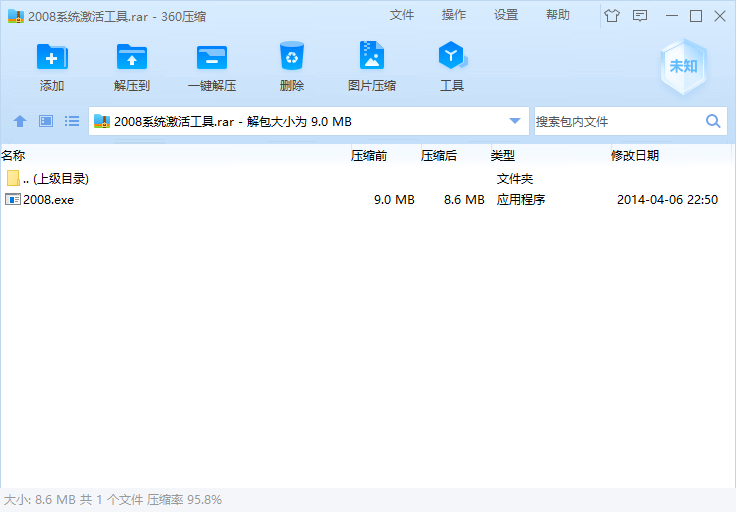Click the status bar compression ratio text
Image resolution: width=736 pixels, height=512 pixels.
click(x=184, y=500)
